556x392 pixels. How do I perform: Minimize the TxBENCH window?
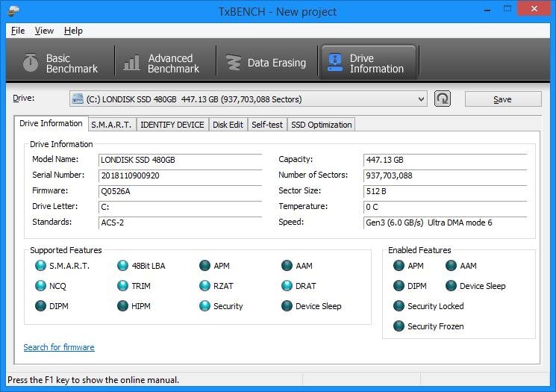click(487, 10)
